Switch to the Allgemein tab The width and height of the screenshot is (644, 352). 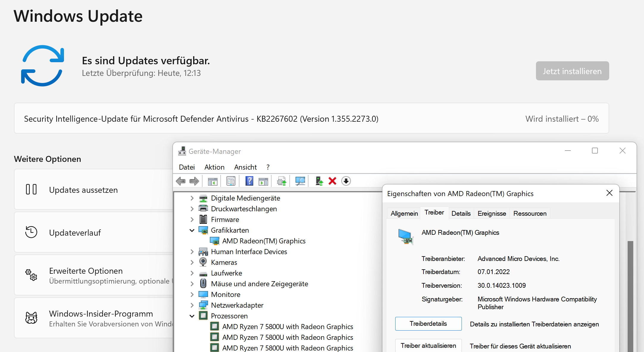point(404,214)
